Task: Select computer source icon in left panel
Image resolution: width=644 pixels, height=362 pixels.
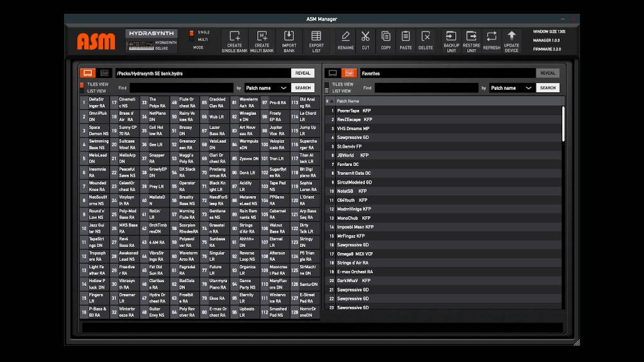Action: pyautogui.click(x=87, y=73)
